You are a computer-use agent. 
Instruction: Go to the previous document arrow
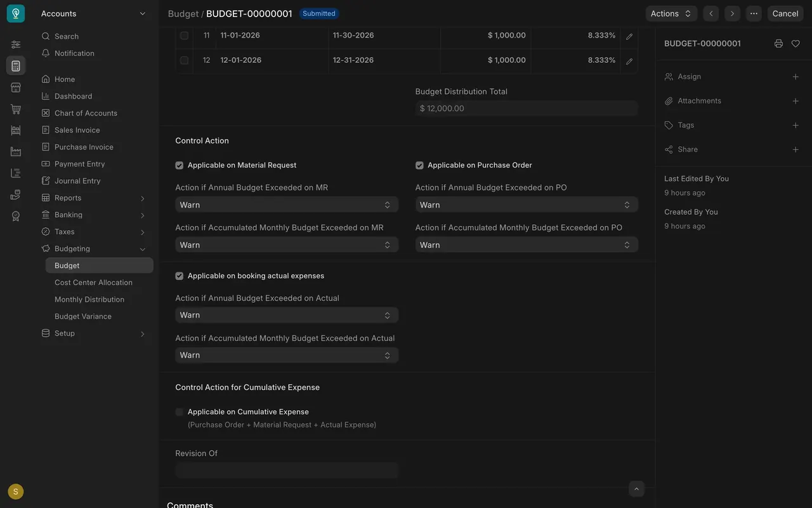(x=711, y=13)
